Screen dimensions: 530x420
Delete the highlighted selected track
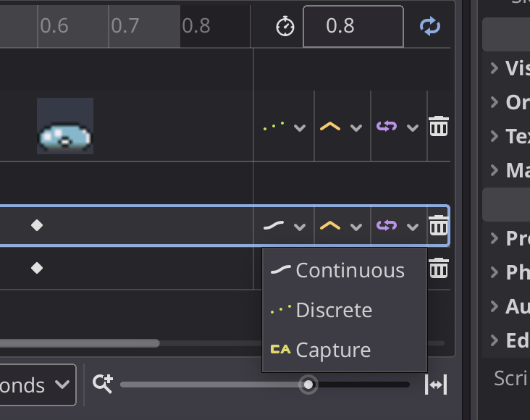tap(439, 226)
